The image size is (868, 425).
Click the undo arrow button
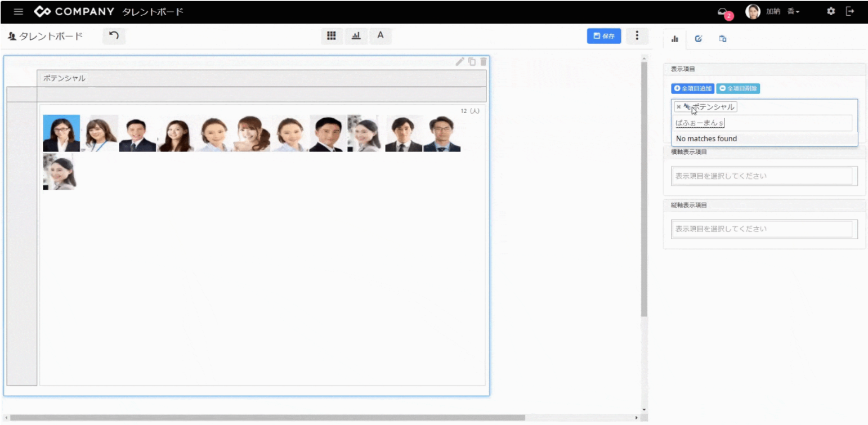point(114,36)
